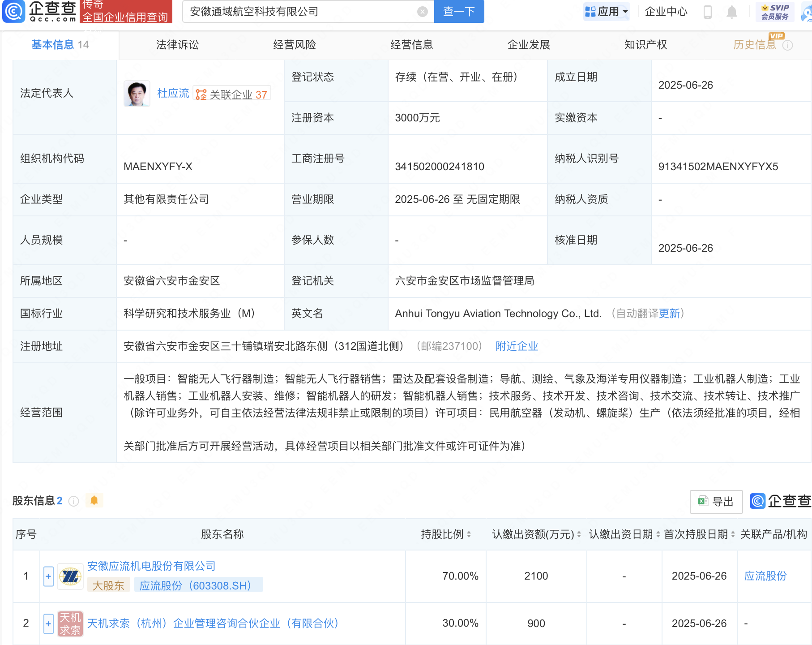The image size is (812, 645).
Task: Clear the search box with the X icon
Action: [422, 12]
